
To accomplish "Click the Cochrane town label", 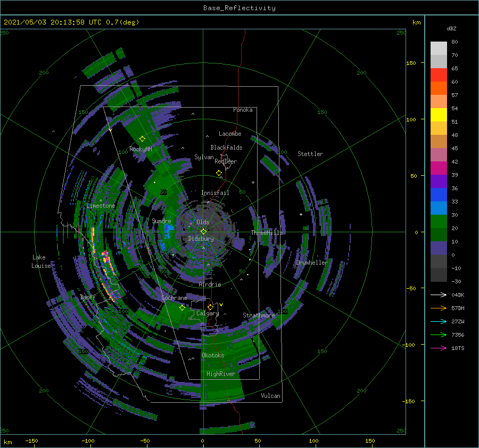I will tap(174, 298).
